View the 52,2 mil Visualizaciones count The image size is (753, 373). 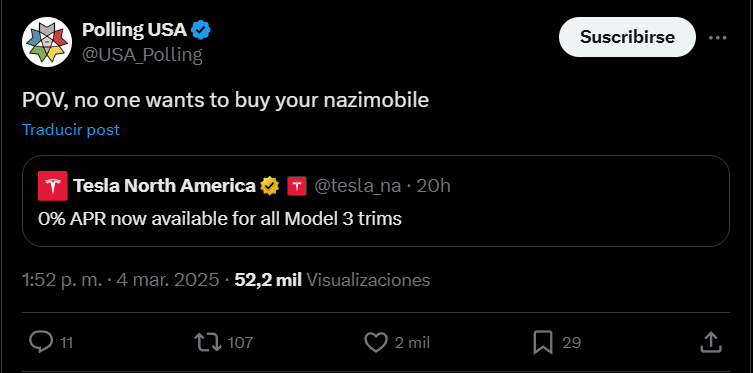pos(332,280)
